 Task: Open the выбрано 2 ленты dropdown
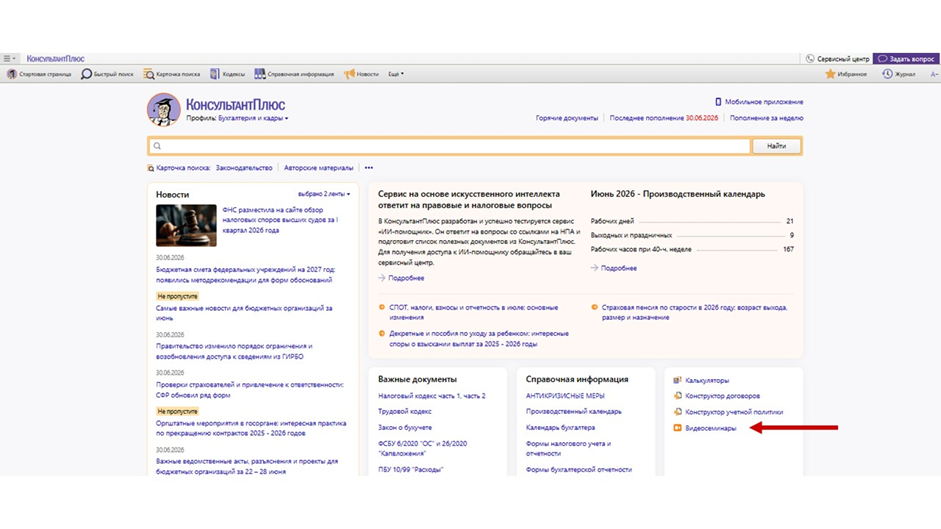[x=324, y=194]
